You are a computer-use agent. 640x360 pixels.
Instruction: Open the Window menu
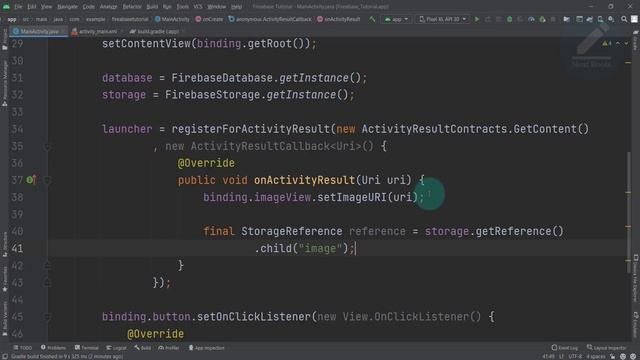click(217, 7)
